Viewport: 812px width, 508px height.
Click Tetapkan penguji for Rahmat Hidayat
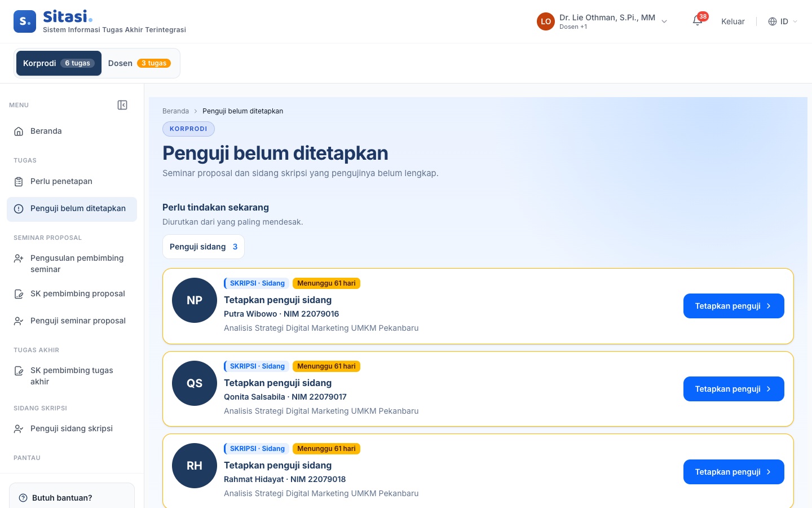tap(734, 472)
